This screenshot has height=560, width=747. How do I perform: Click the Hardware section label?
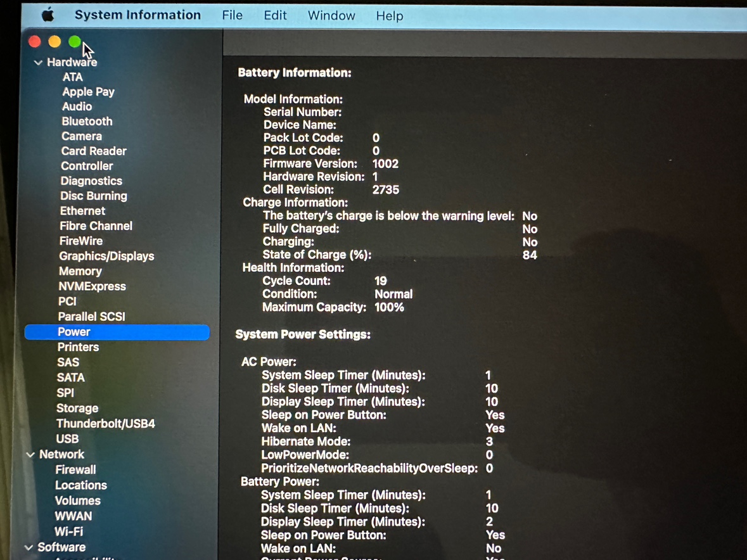(72, 62)
